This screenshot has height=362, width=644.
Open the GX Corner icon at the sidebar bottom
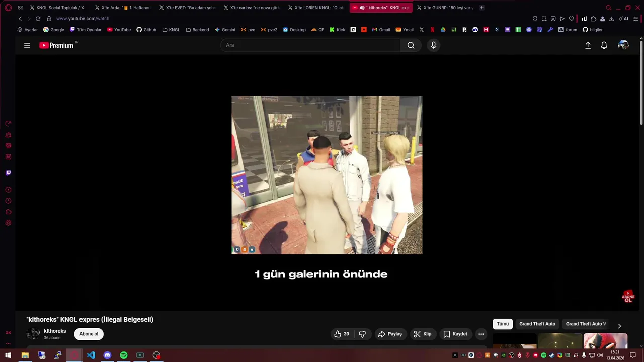(8, 332)
